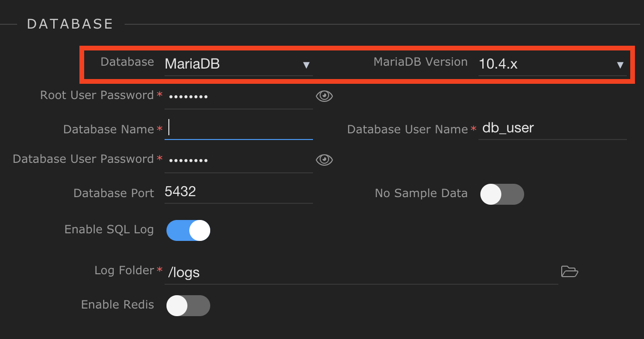Select the Database User Name field
The width and height of the screenshot is (644, 339).
tap(552, 128)
